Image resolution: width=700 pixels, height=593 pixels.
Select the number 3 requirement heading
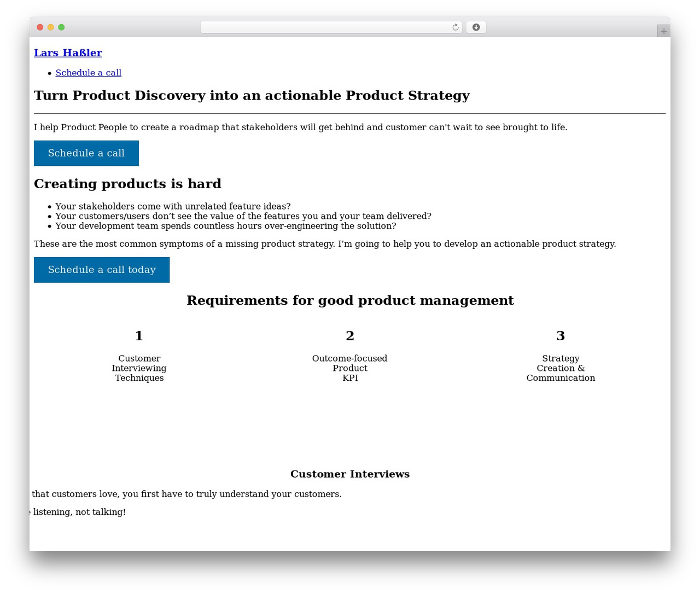coord(561,336)
